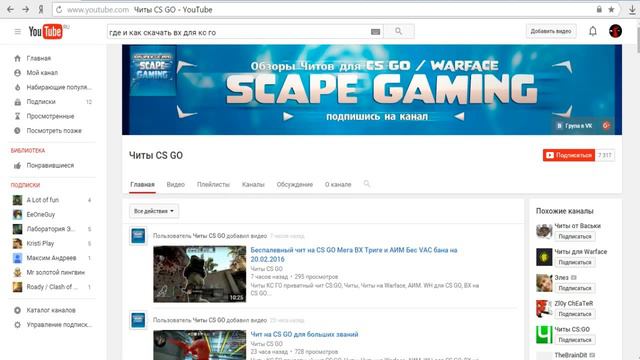640x360 pixels.
Task: Go back with the browser back arrow
Action: 10,9
